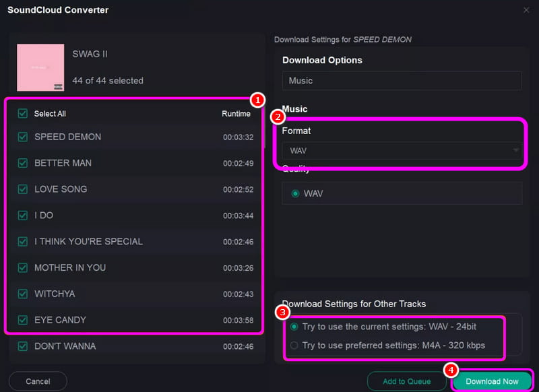Uncheck I THINK YOU'RE SPECIAL track
This screenshot has width=539, height=392.
pos(23,241)
